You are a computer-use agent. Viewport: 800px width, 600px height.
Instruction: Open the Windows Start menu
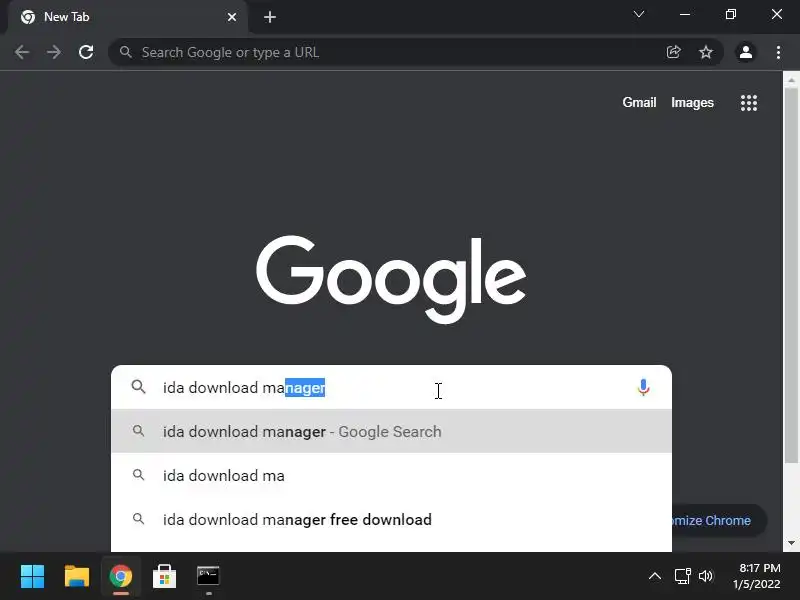pos(33,577)
